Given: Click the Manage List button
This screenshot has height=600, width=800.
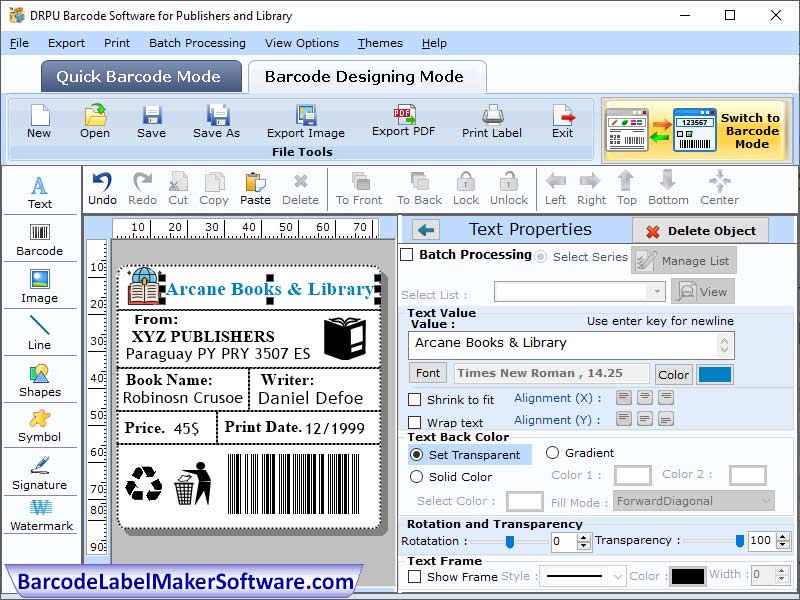Looking at the screenshot, I should (x=684, y=259).
